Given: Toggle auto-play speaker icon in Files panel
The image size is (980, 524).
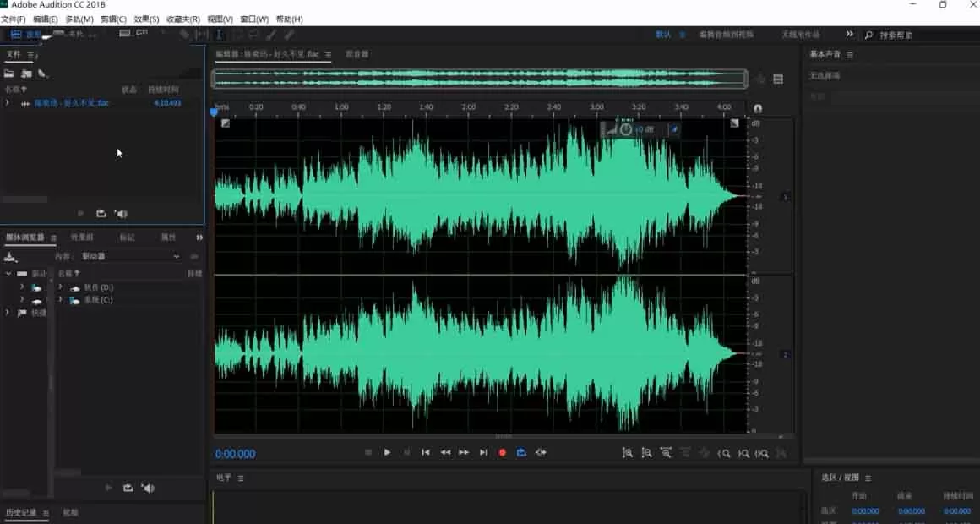Looking at the screenshot, I should pyautogui.click(x=122, y=213).
